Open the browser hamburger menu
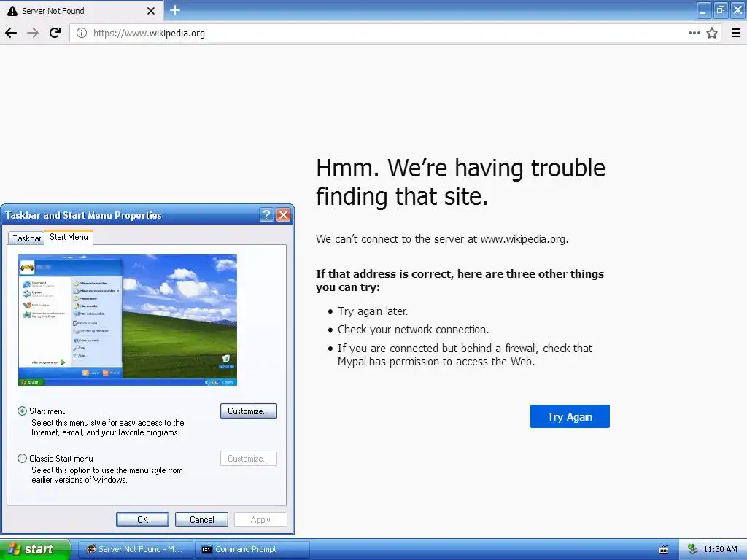 [x=735, y=33]
